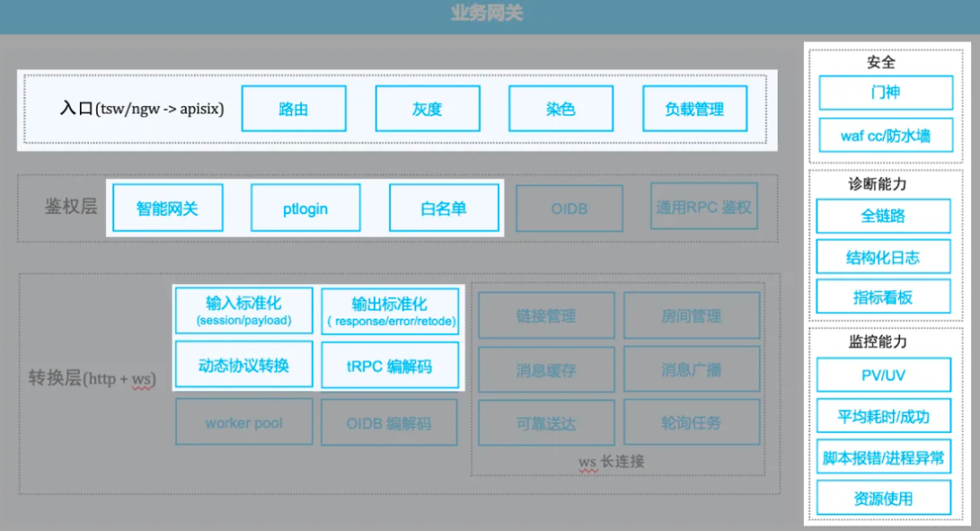Viewport: 980px width, 531px height.
Task: Select the 全链路 box
Action: (883, 216)
